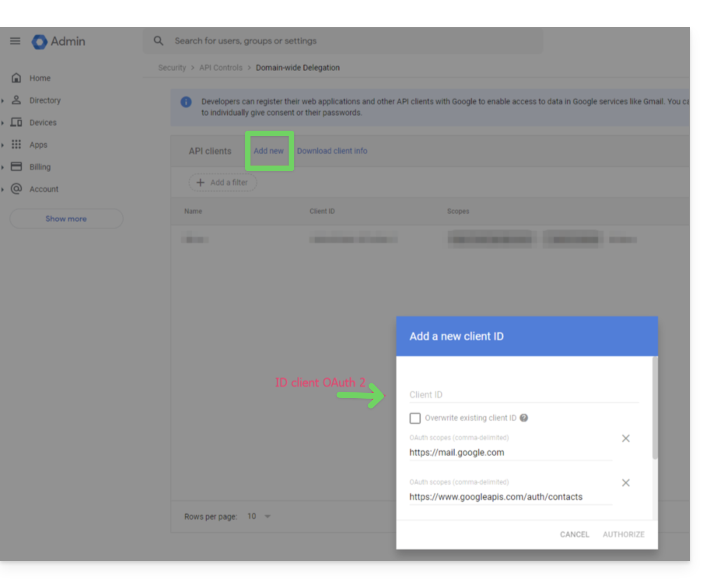Screen dimensions: 717x588
Task: Go to API Controls breadcrumb
Action: coord(220,68)
